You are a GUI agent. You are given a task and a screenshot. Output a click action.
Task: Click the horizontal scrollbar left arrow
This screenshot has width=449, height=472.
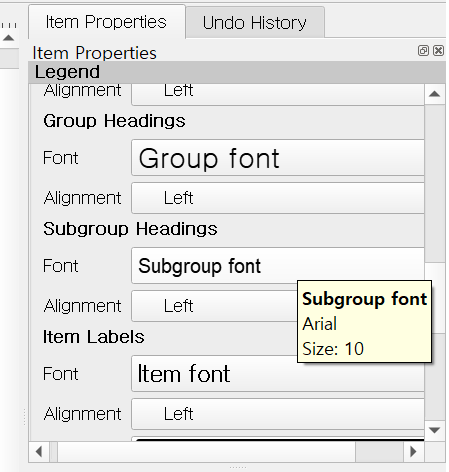coord(39,452)
